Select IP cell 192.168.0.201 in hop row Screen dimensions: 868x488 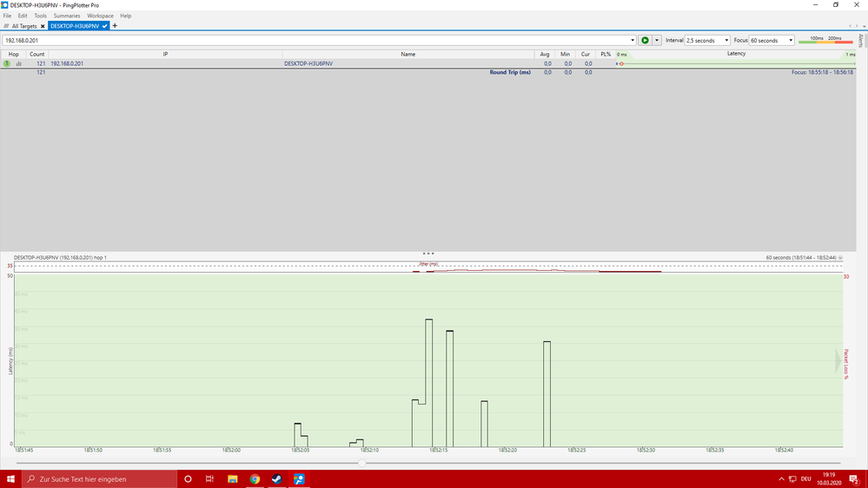tap(67, 63)
